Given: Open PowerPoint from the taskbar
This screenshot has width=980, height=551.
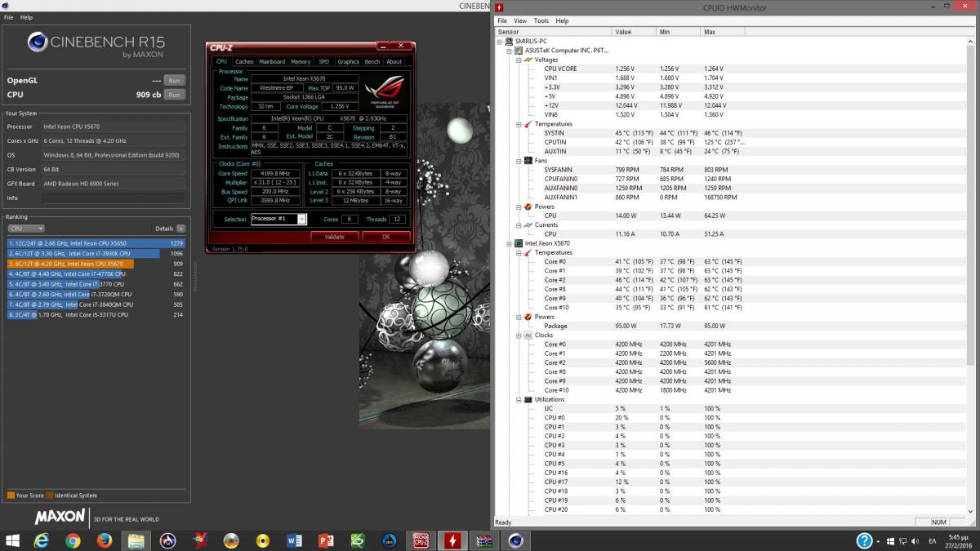Looking at the screenshot, I should 326,540.
